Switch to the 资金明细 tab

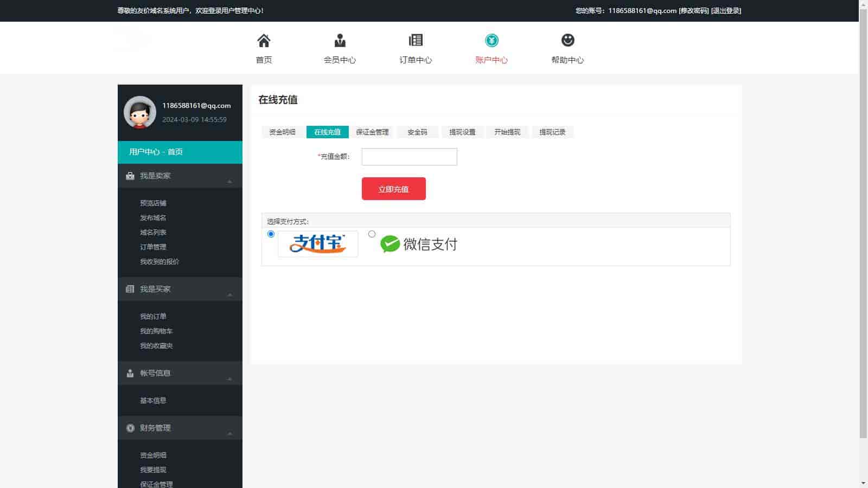click(x=282, y=132)
